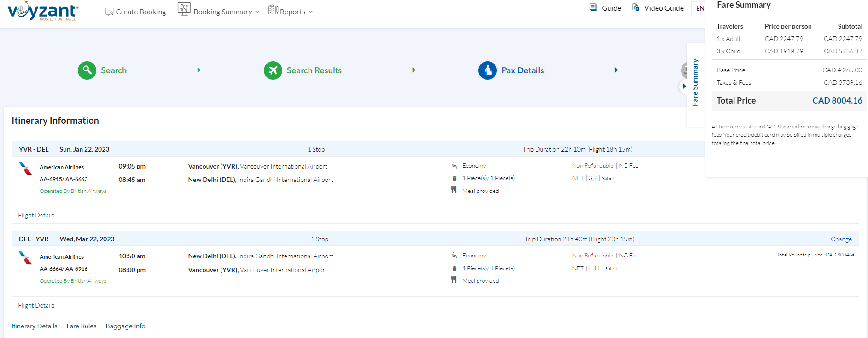Click the Voyzant logo
This screenshot has height=338, width=868.
coord(43,11)
